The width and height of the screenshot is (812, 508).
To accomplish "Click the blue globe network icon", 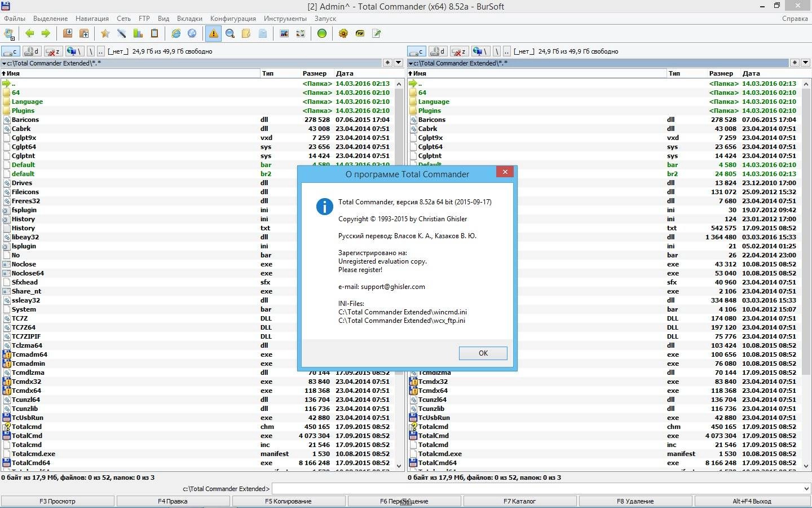I will [192, 33].
